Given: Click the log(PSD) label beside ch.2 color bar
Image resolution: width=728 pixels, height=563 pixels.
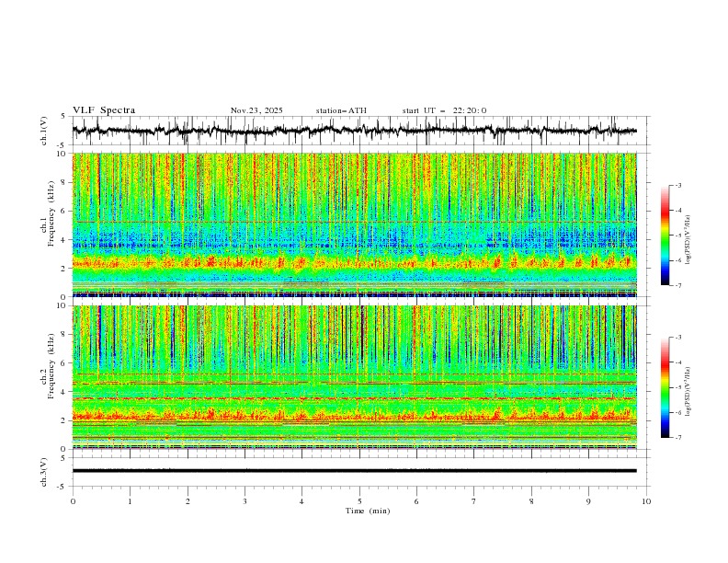Looking at the screenshot, I should click(688, 391).
